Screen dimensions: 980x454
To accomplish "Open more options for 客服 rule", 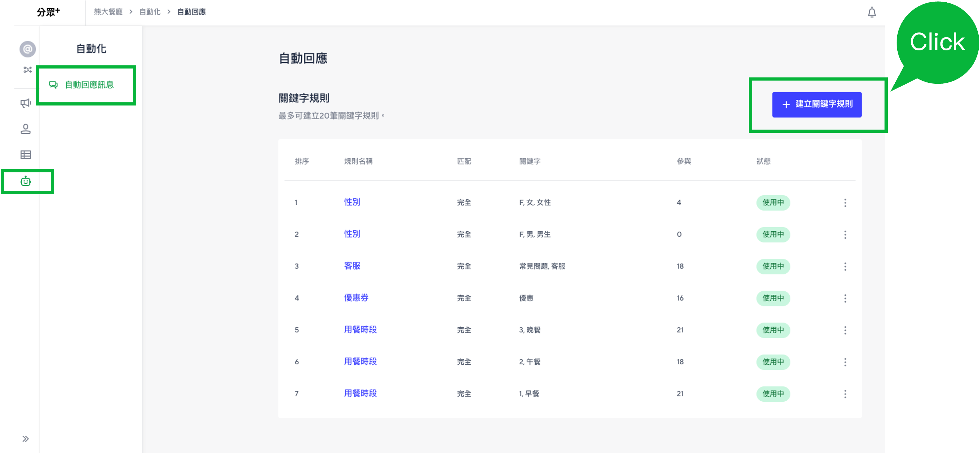I will (x=845, y=266).
